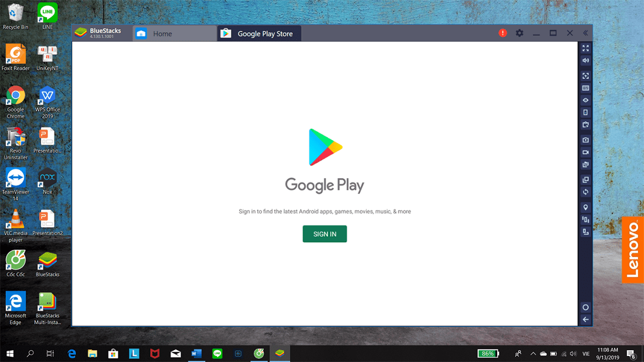Toggle the eye icon in sidebar
The height and width of the screenshot is (362, 644).
pyautogui.click(x=586, y=100)
